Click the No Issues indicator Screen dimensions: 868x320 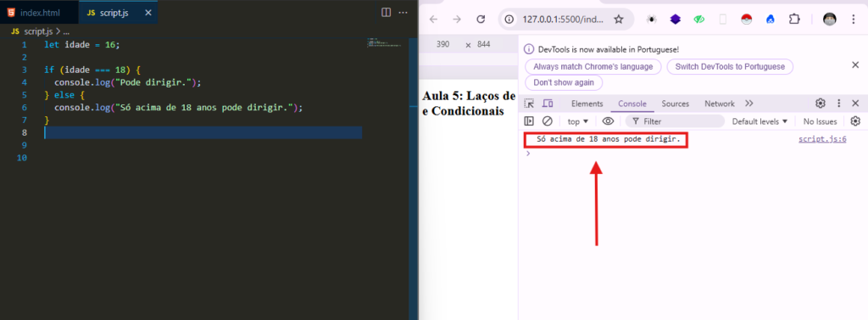(x=821, y=121)
